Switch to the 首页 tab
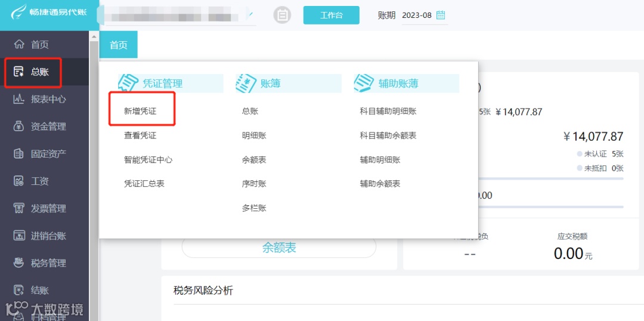The image size is (644, 321). coord(119,45)
